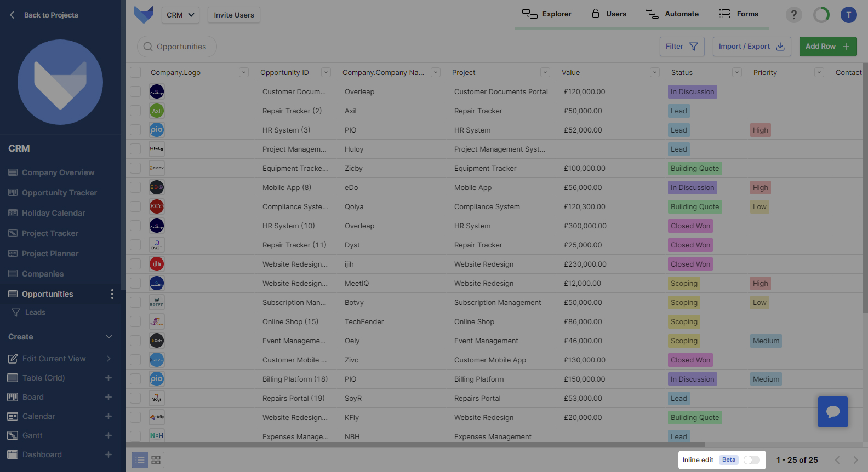Click the Overleap logo in Customer Documents row
Image resolution: width=868 pixels, height=472 pixels.
157,91
